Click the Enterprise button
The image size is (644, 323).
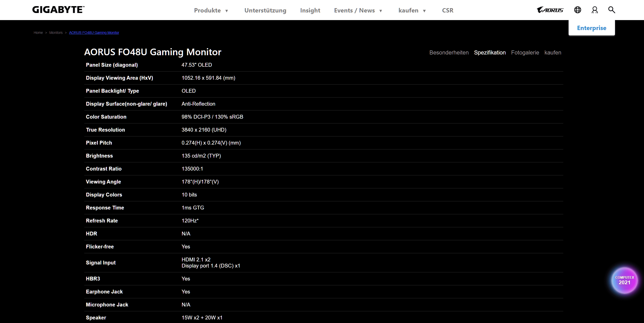coord(592,28)
